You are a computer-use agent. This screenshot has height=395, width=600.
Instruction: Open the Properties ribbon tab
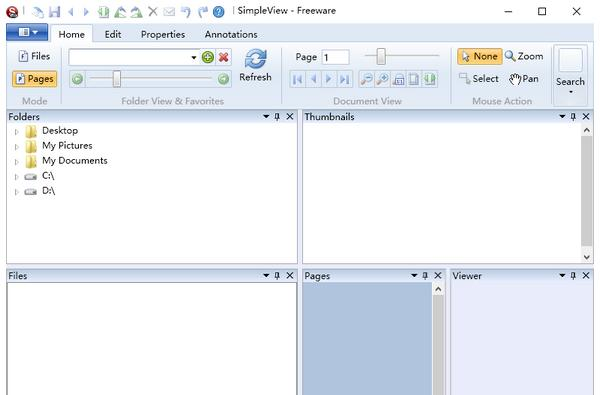tap(163, 34)
